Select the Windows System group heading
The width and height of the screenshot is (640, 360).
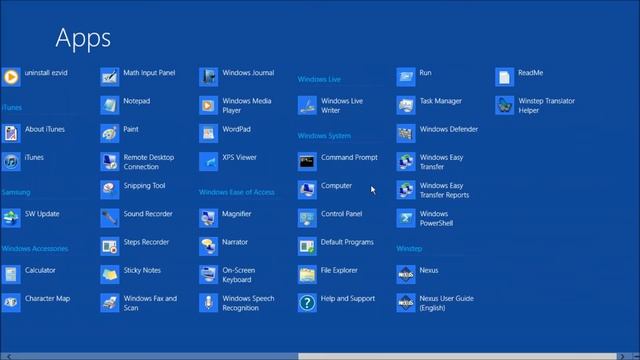(324, 136)
